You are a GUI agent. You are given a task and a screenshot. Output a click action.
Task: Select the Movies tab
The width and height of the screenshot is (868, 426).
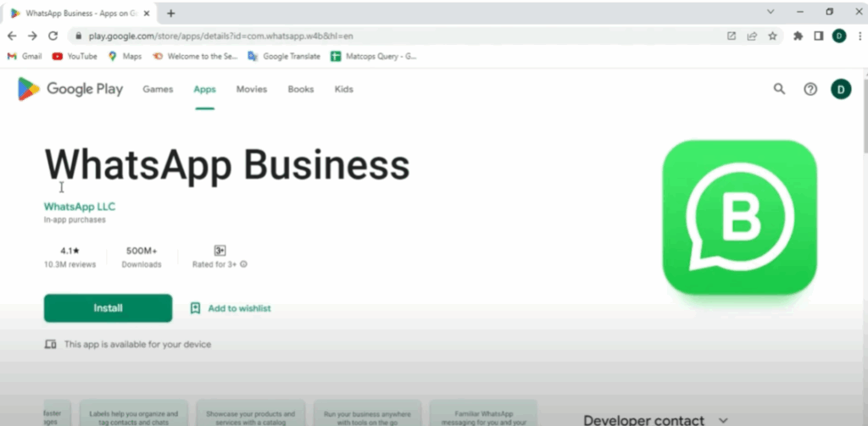[x=252, y=89]
